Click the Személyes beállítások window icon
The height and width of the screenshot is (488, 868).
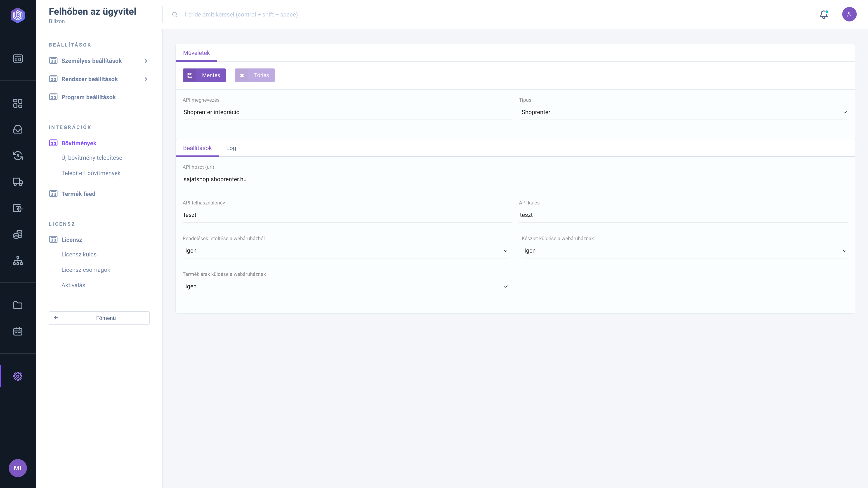tap(53, 61)
